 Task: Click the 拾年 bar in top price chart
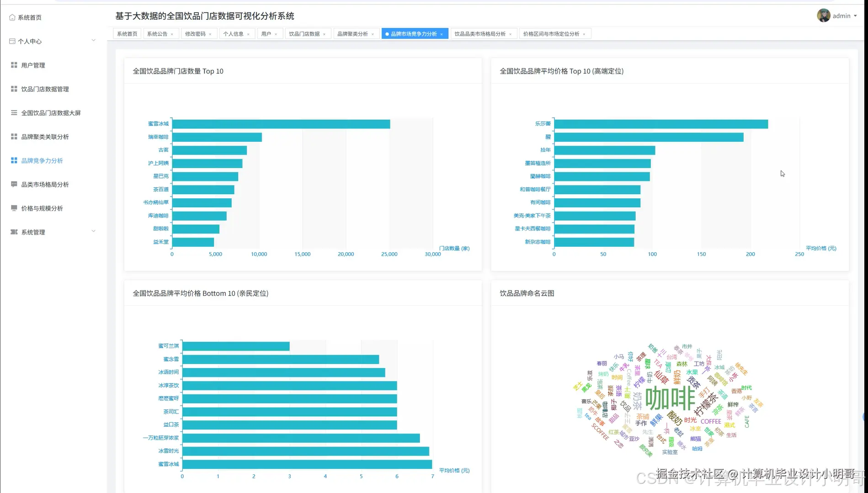pos(605,150)
